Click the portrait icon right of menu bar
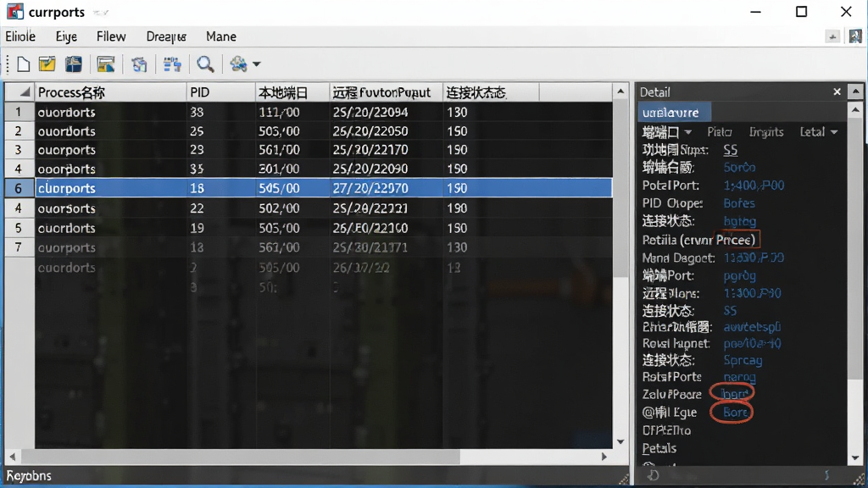 point(855,36)
